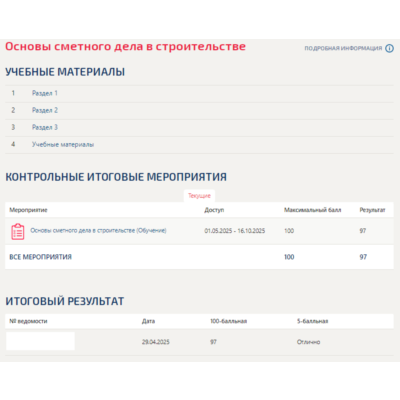Click the 97 score in final result

coord(213,342)
